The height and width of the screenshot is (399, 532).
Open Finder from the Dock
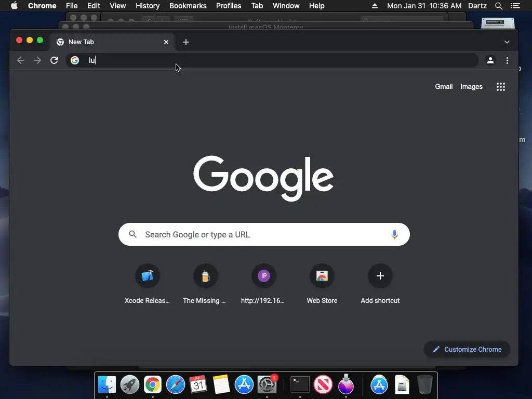pyautogui.click(x=107, y=384)
